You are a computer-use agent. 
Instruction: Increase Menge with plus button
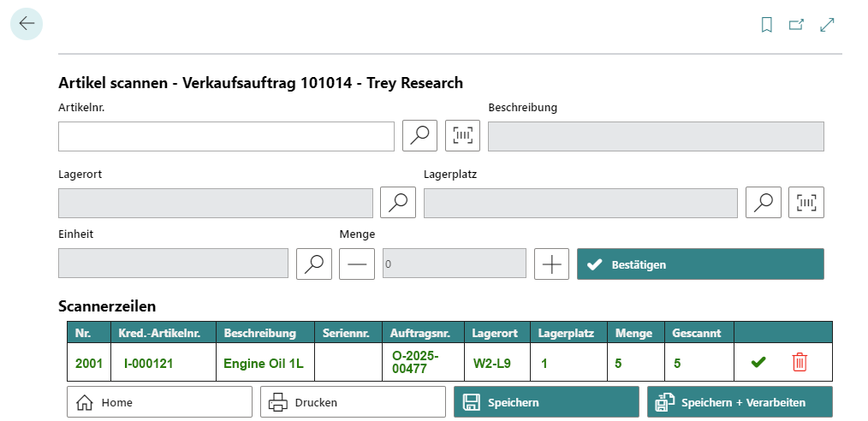point(551,264)
